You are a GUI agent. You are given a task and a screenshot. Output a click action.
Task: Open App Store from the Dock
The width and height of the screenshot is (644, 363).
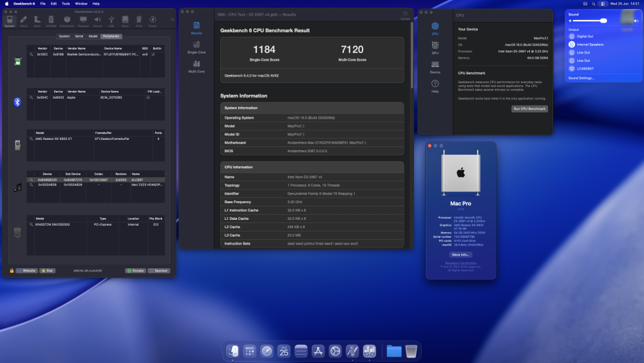318,351
